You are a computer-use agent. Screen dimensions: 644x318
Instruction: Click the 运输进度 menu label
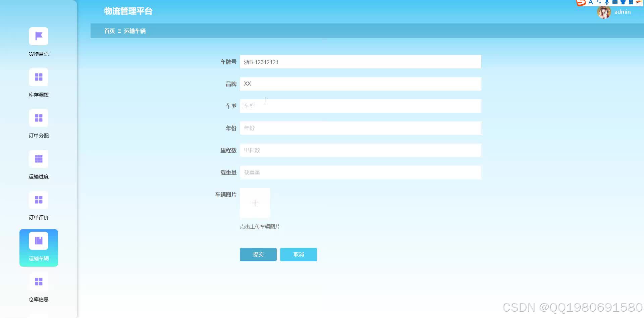coord(39,177)
